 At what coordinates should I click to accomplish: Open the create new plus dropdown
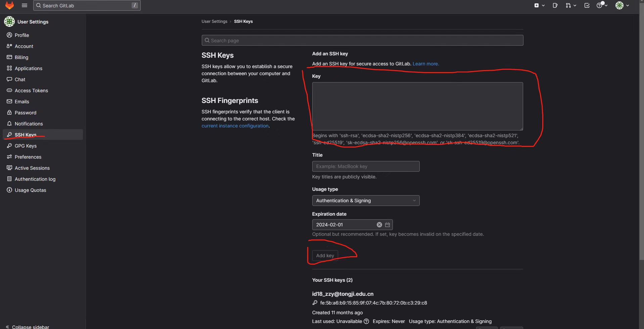tap(539, 5)
